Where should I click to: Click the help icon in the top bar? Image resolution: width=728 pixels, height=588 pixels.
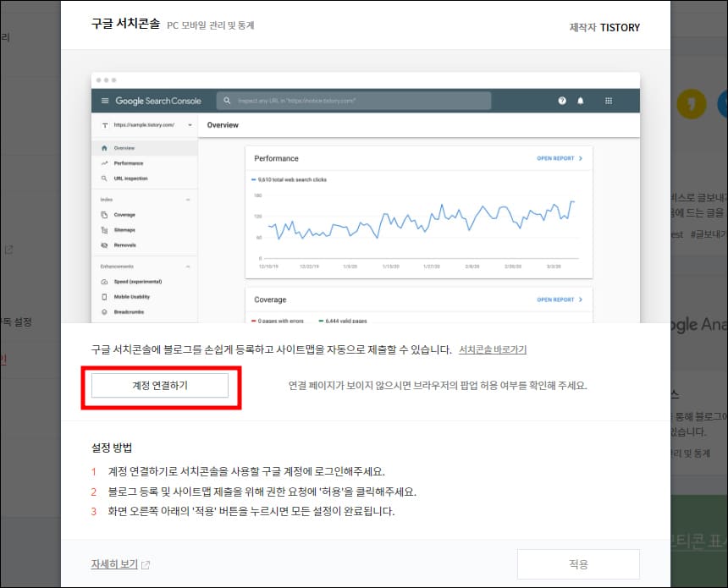(561, 101)
